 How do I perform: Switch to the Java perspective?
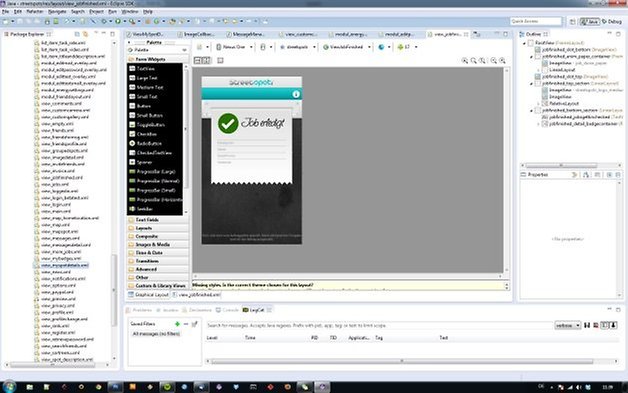(590, 22)
